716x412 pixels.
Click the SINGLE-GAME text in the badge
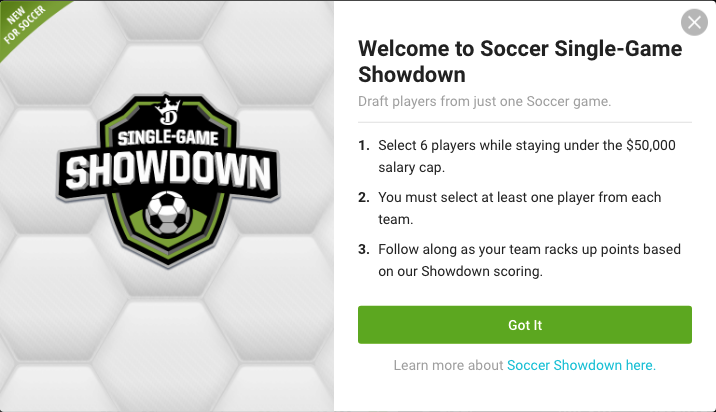(x=165, y=138)
